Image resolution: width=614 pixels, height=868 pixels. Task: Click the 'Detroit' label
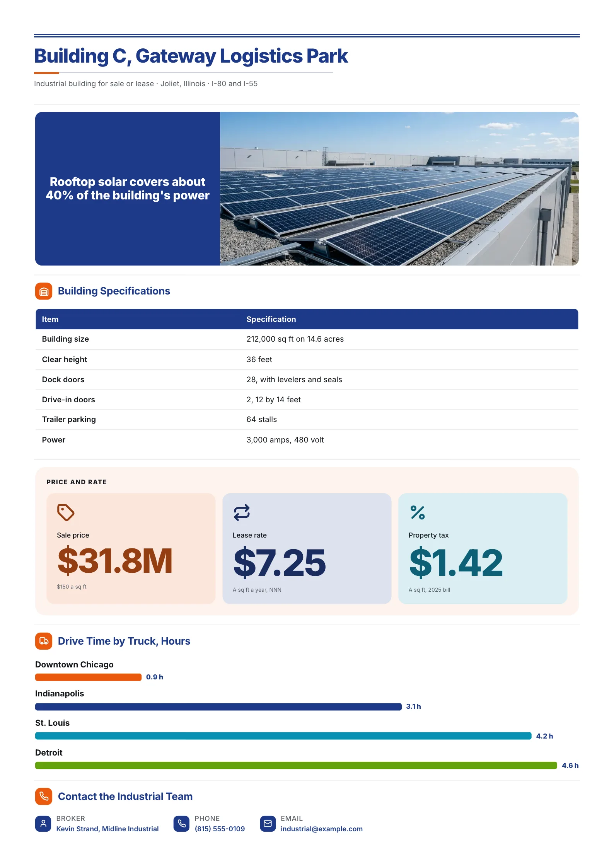coord(49,753)
